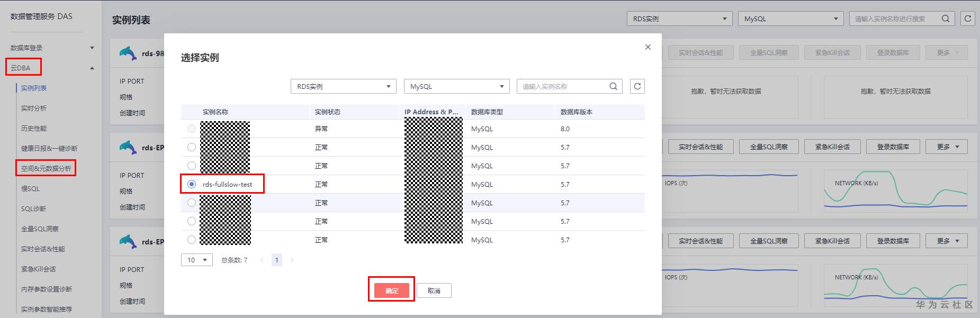This screenshot has height=318, width=980.
Task: Open 历史性能 in the sidebar
Action: coord(34,128)
